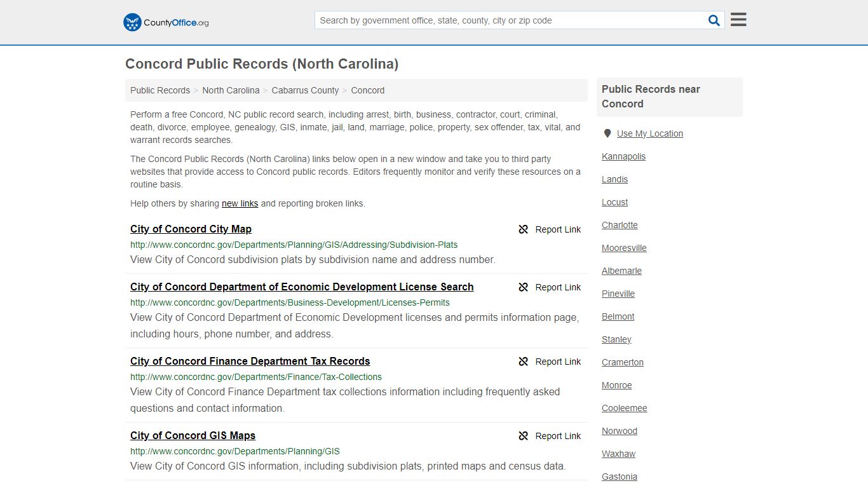The height and width of the screenshot is (488, 868).
Task: Click Use My Location link
Action: [650, 133]
